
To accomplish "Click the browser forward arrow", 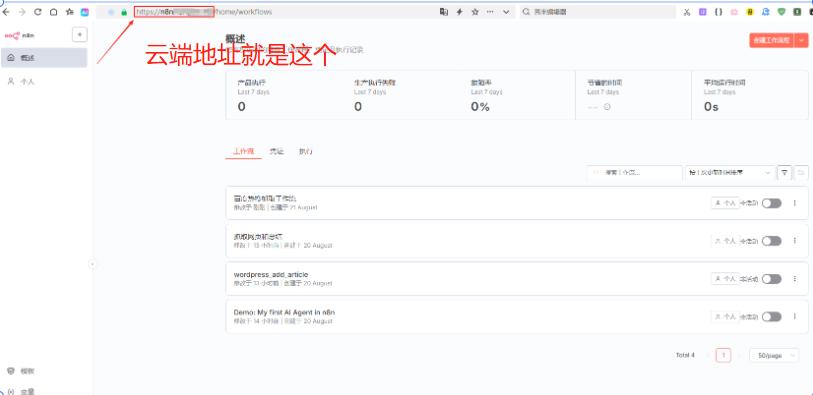I will coord(22,12).
